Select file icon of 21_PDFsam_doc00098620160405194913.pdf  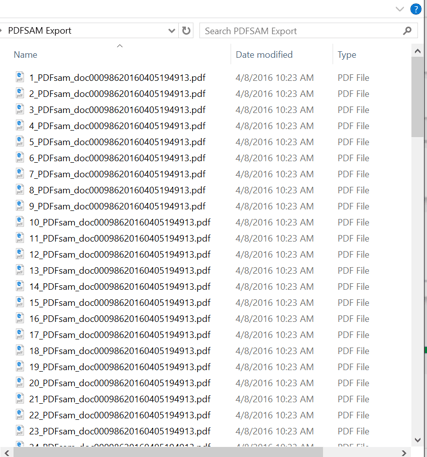[20, 399]
